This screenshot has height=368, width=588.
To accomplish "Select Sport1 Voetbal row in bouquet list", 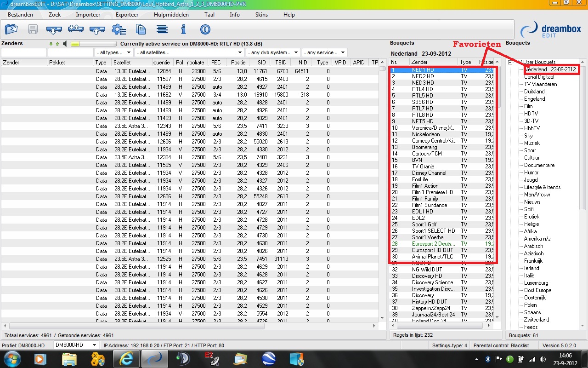I will 443,237.
